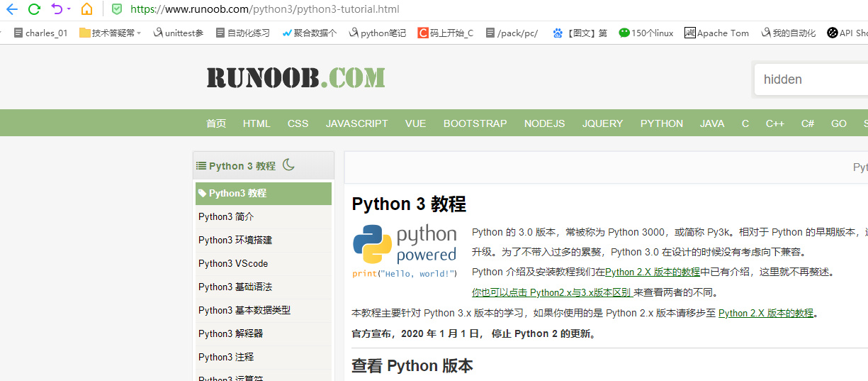Go to the browser home page icon
The width and height of the screenshot is (868, 381).
click(x=86, y=9)
